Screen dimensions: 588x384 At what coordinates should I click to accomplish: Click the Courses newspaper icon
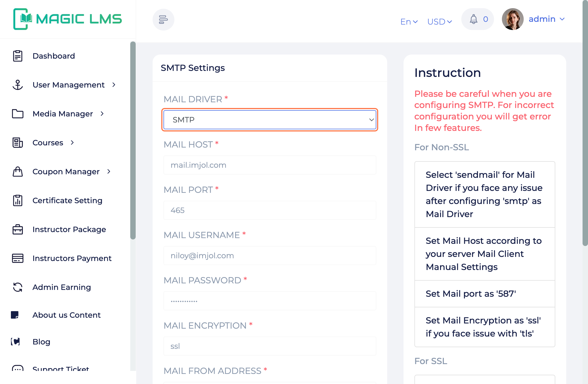18,143
